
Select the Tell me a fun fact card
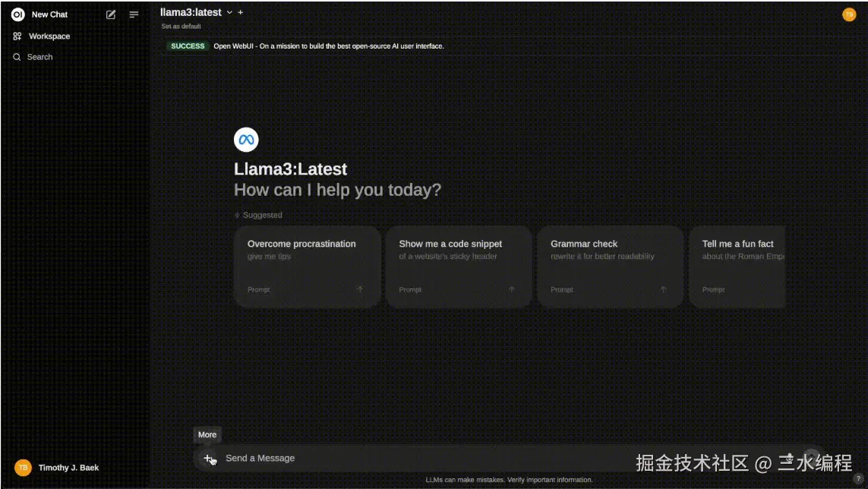tap(737, 267)
